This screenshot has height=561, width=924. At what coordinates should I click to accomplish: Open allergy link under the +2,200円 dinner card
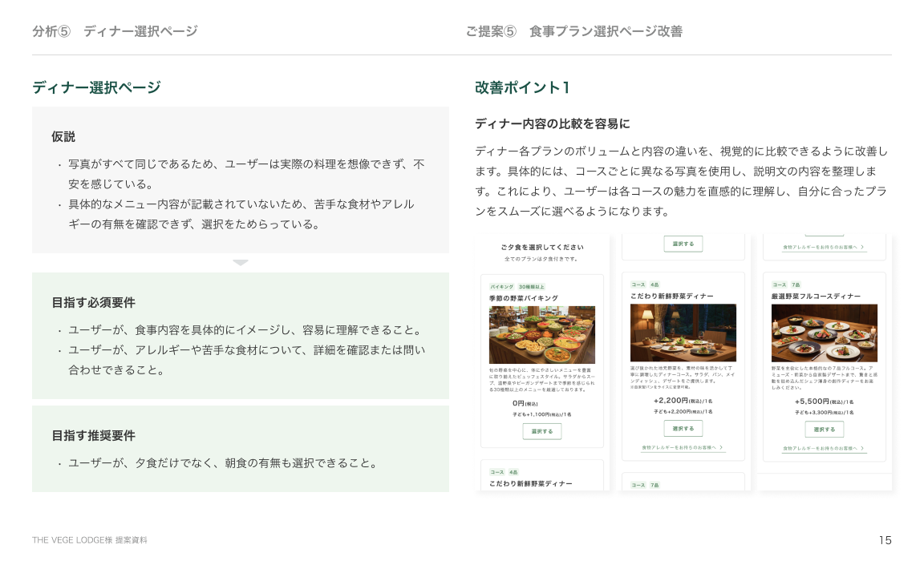[678, 447]
